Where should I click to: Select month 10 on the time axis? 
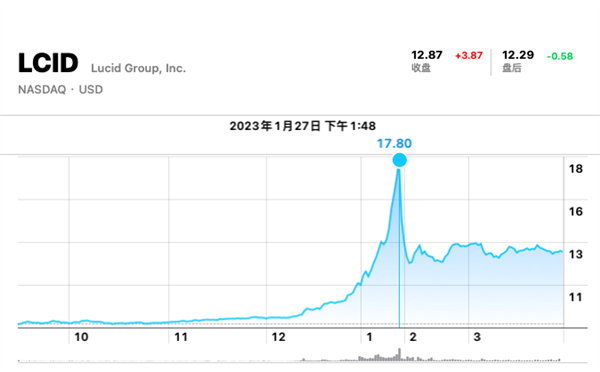(81, 337)
